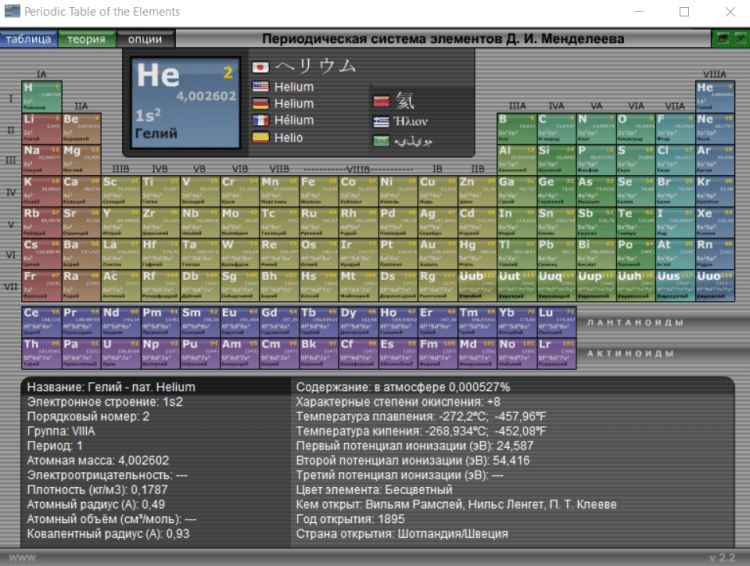Select the Francium (Fr) element cell
This screenshot has height=566, width=750.
click(x=42, y=285)
